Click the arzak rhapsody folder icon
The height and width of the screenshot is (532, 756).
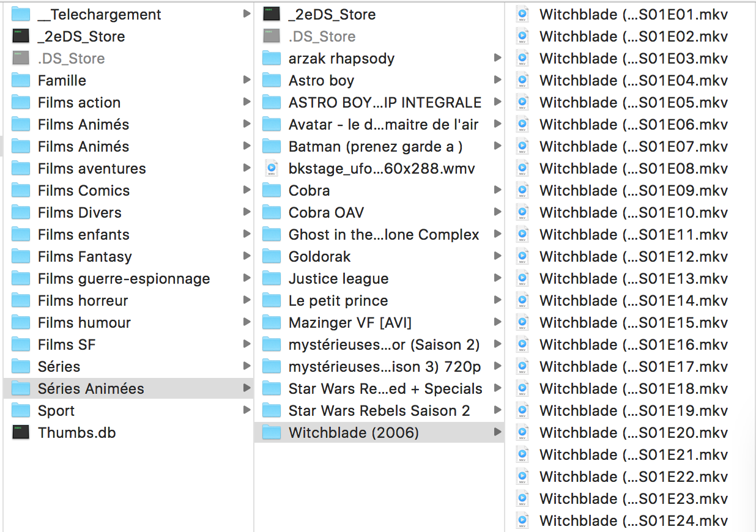pyautogui.click(x=272, y=58)
